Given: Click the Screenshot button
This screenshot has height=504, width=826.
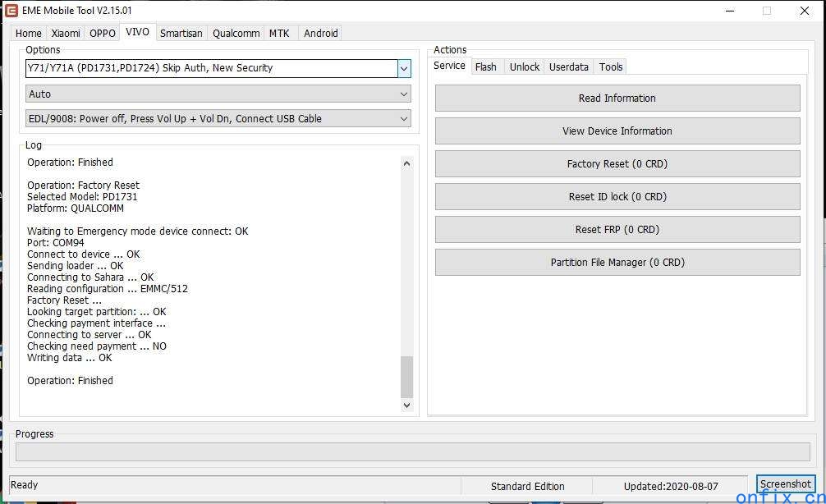Looking at the screenshot, I should click(786, 484).
